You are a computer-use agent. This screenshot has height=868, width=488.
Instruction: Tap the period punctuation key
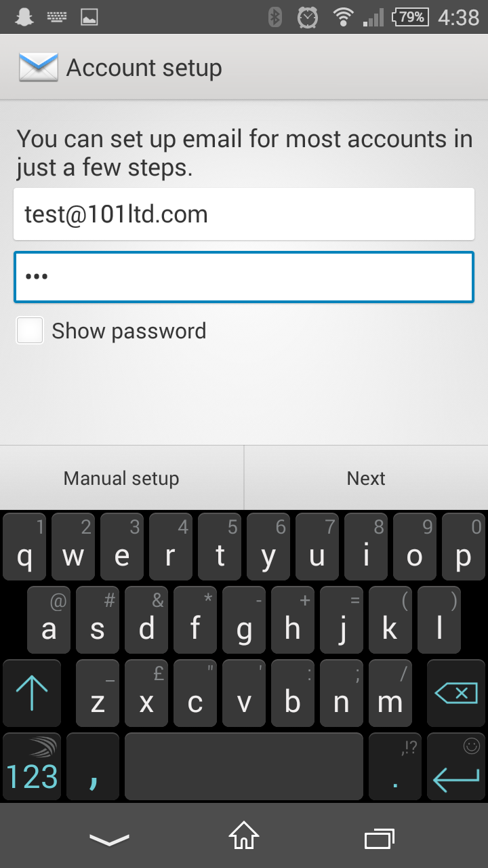tap(395, 767)
